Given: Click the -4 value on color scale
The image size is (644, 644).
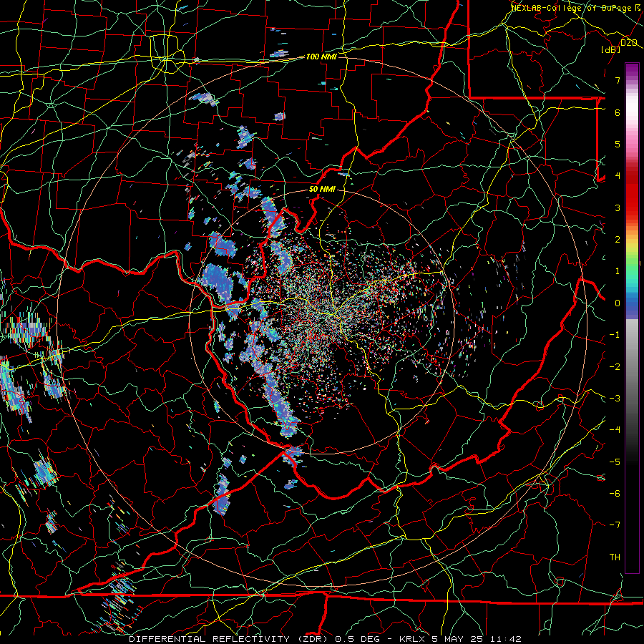Looking at the screenshot, I should 615,430.
